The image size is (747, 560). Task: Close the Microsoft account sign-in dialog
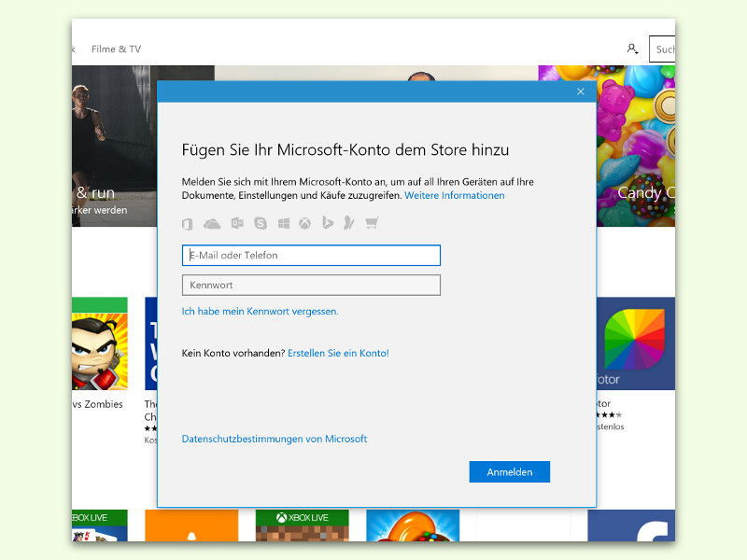coord(580,91)
